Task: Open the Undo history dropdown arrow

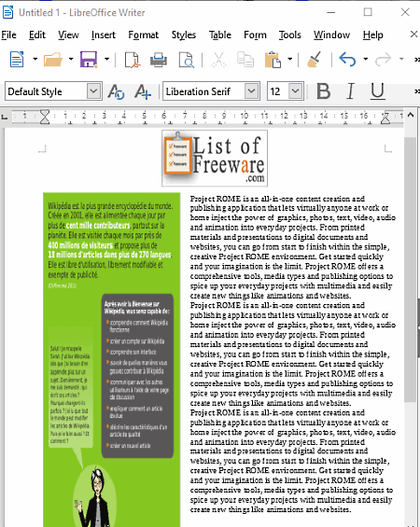Action: coord(366,60)
